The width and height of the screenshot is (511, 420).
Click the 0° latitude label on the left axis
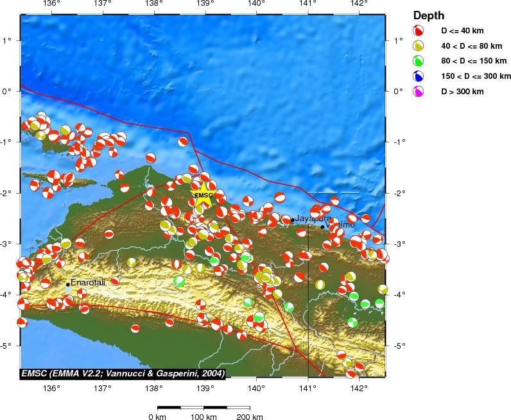tap(6, 91)
